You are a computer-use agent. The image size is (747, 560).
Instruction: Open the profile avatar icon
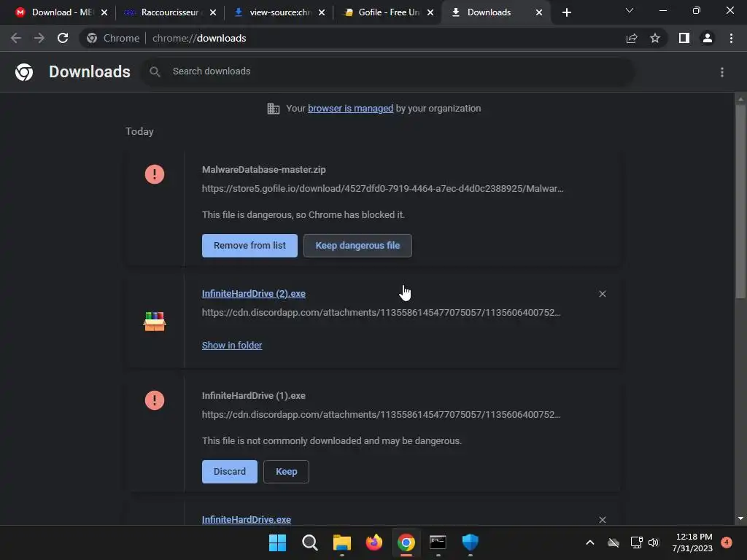708,38
